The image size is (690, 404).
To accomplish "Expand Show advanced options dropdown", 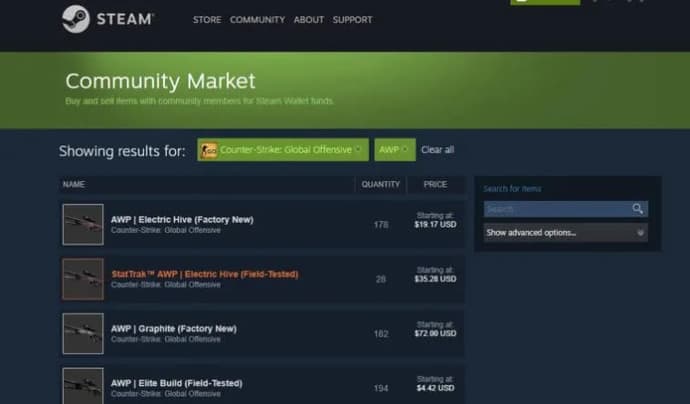I will [x=565, y=232].
